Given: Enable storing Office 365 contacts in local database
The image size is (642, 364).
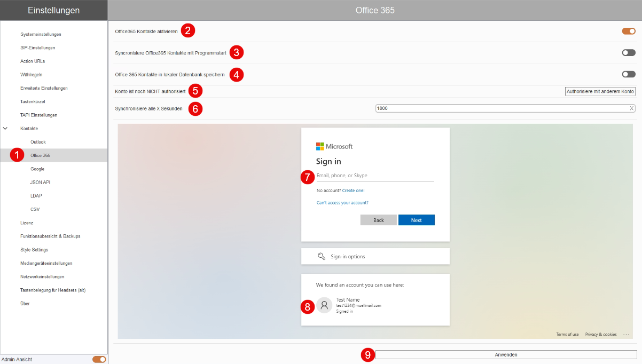Looking at the screenshot, I should pos(629,74).
